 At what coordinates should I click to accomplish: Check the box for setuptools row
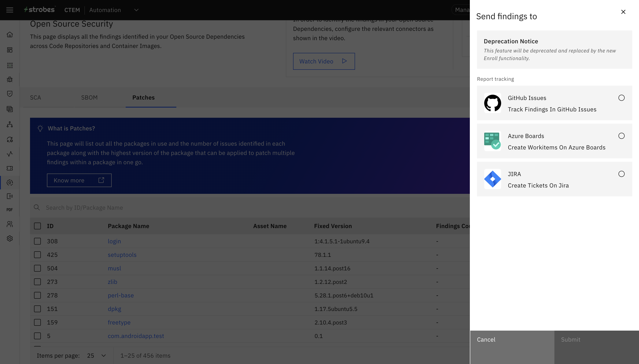pos(37,255)
